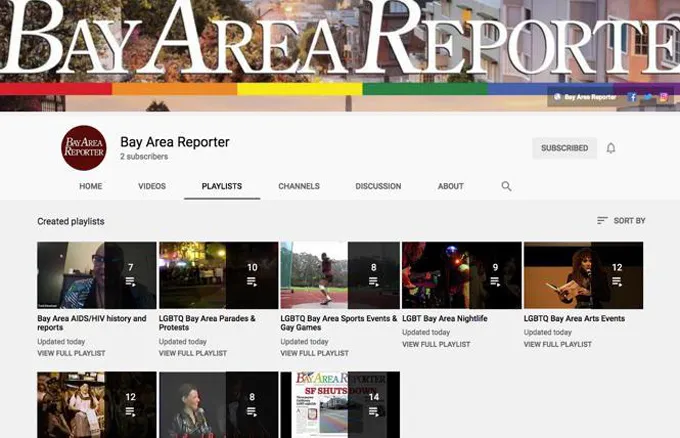Open LGBTQ Bay Area Parades & Protests thumbnail
This screenshot has height=438, width=680.
pyautogui.click(x=218, y=275)
